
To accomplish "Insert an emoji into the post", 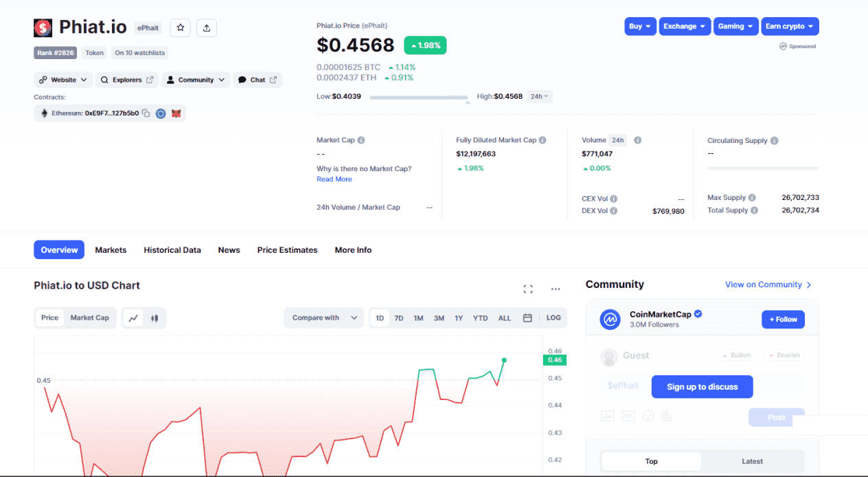I will (x=648, y=416).
